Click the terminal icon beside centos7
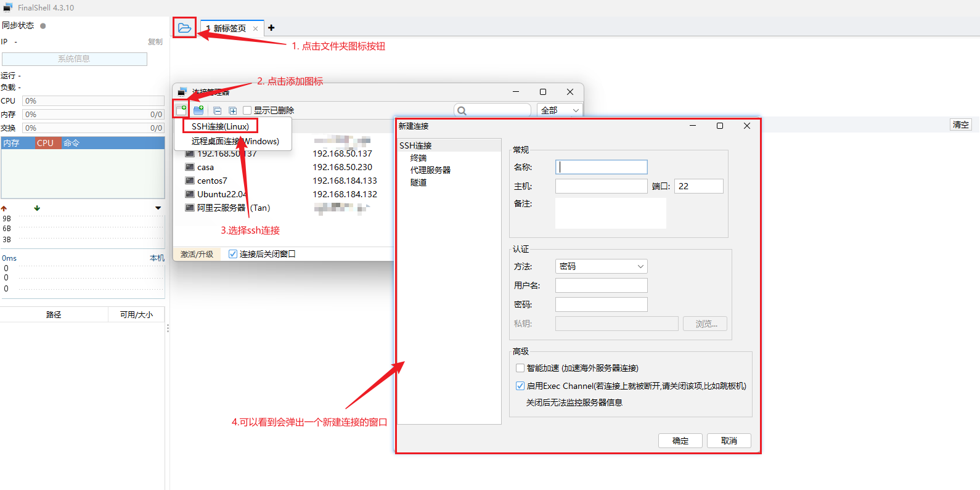 coord(190,181)
